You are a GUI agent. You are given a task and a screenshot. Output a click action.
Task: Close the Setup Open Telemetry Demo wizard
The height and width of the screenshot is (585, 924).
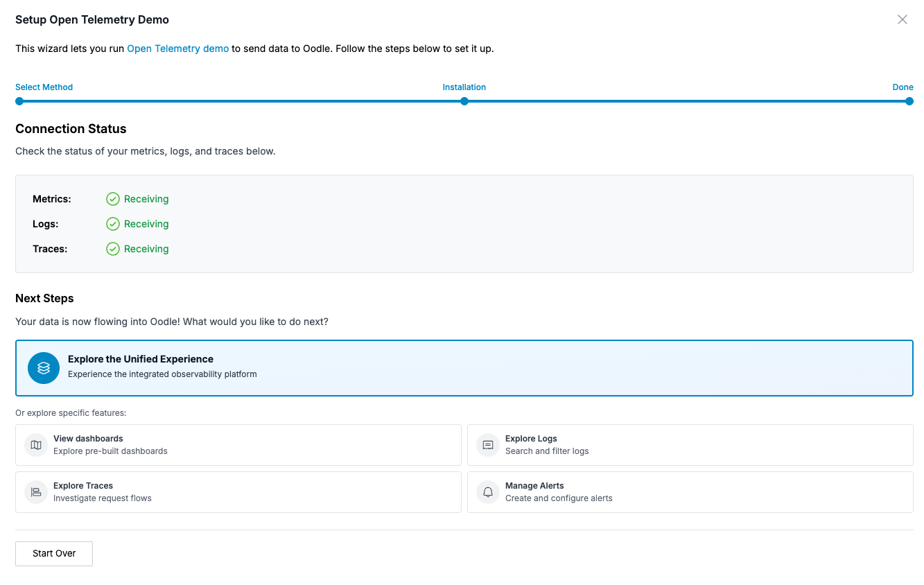(x=902, y=19)
